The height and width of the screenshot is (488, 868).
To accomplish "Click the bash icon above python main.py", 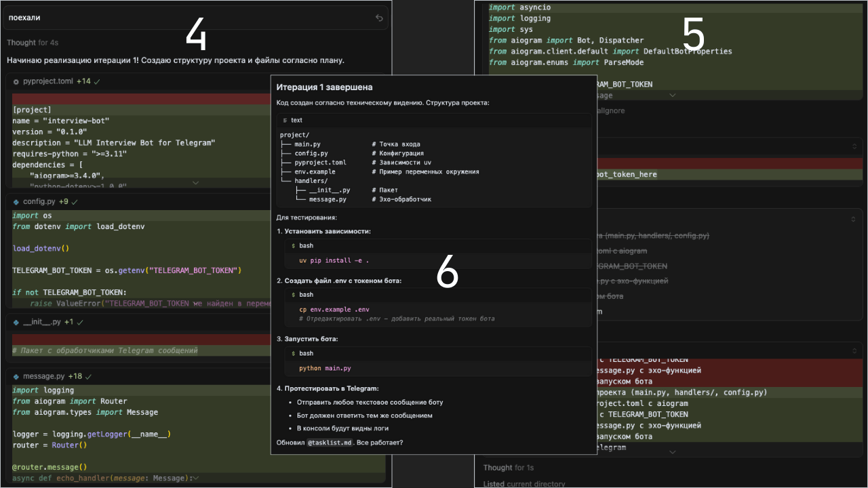I will (293, 353).
